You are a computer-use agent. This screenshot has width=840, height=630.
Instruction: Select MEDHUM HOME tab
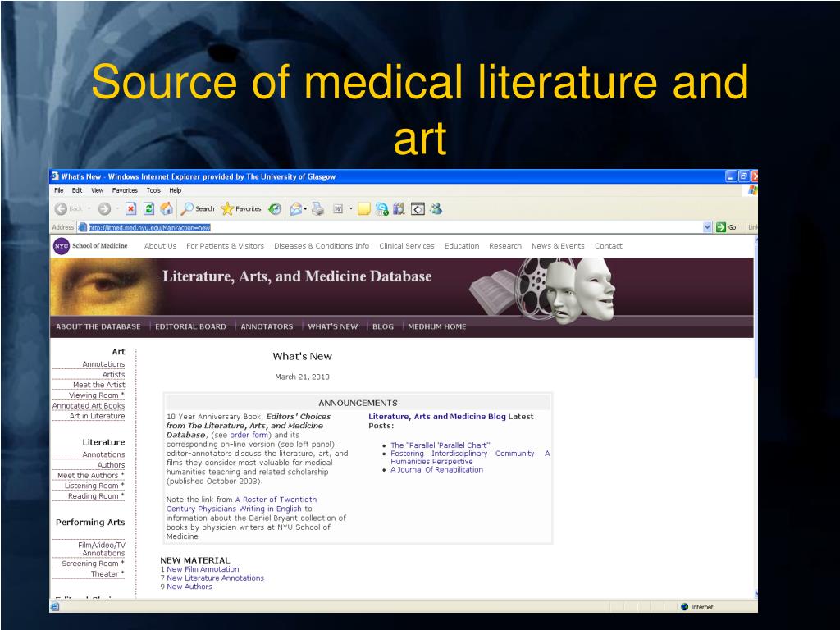[x=437, y=326]
